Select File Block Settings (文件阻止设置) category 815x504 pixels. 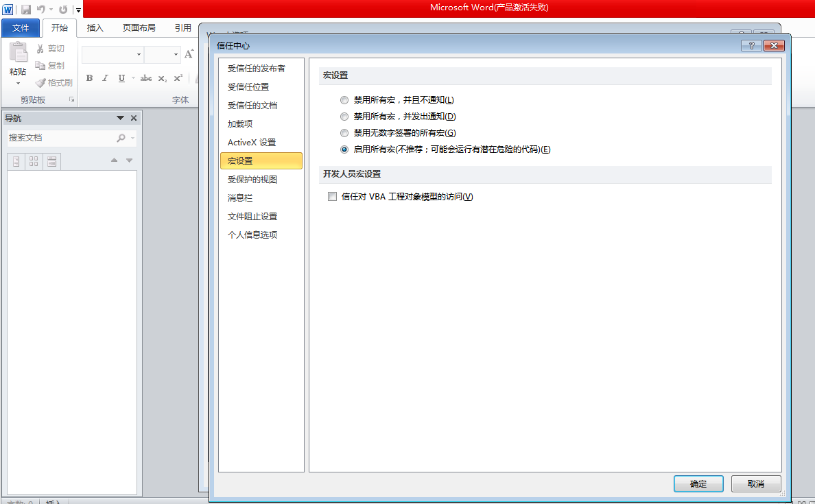pos(261,216)
